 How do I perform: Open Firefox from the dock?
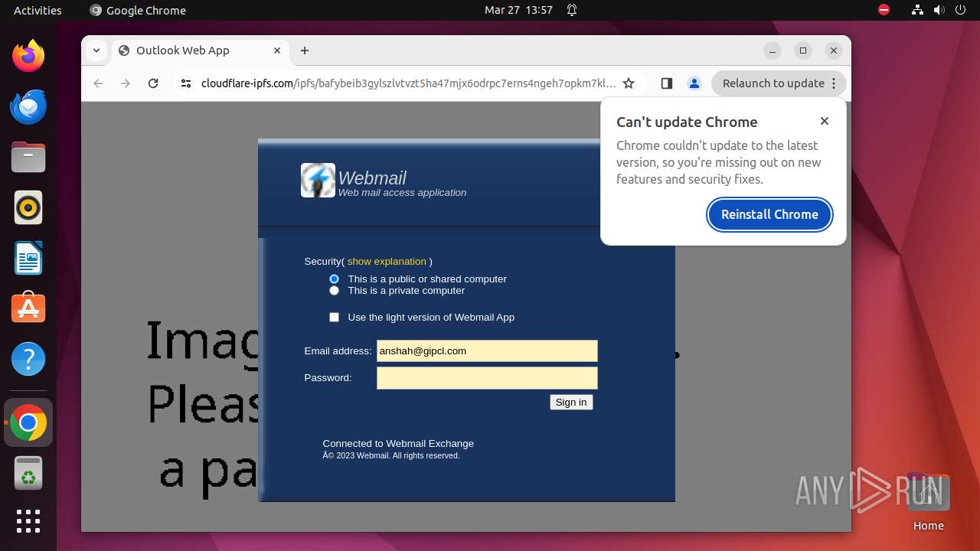click(28, 56)
